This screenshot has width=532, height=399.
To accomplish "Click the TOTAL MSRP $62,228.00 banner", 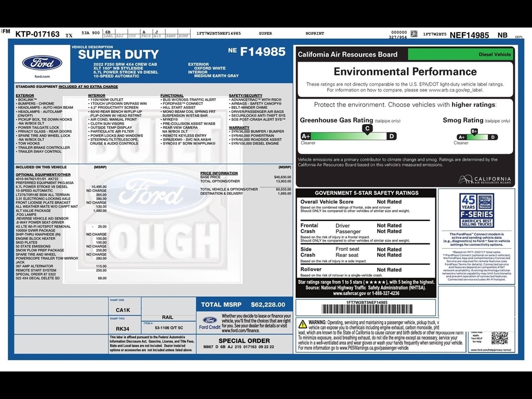I will click(x=243, y=304).
